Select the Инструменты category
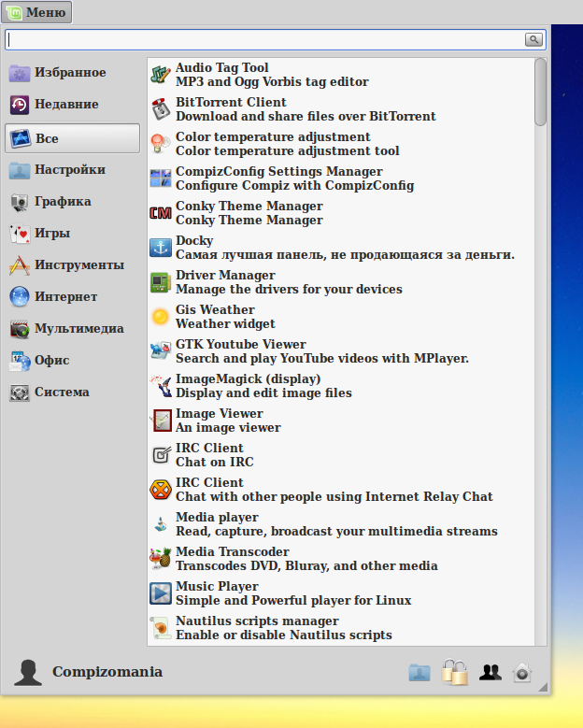Viewport: 583px width, 728px height. click(x=72, y=265)
